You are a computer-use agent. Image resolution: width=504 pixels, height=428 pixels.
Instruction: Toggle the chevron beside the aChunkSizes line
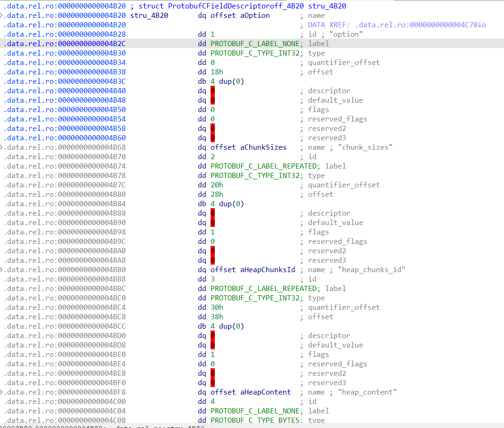[2, 147]
